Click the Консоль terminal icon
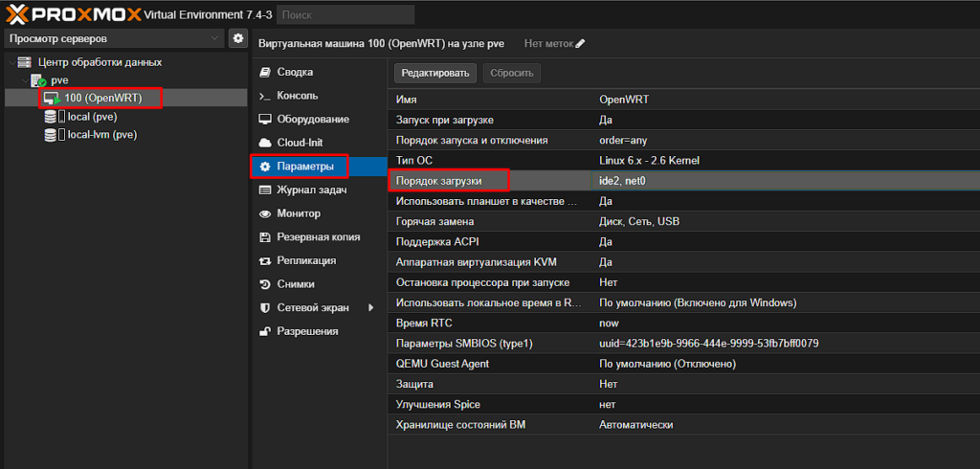 (265, 96)
